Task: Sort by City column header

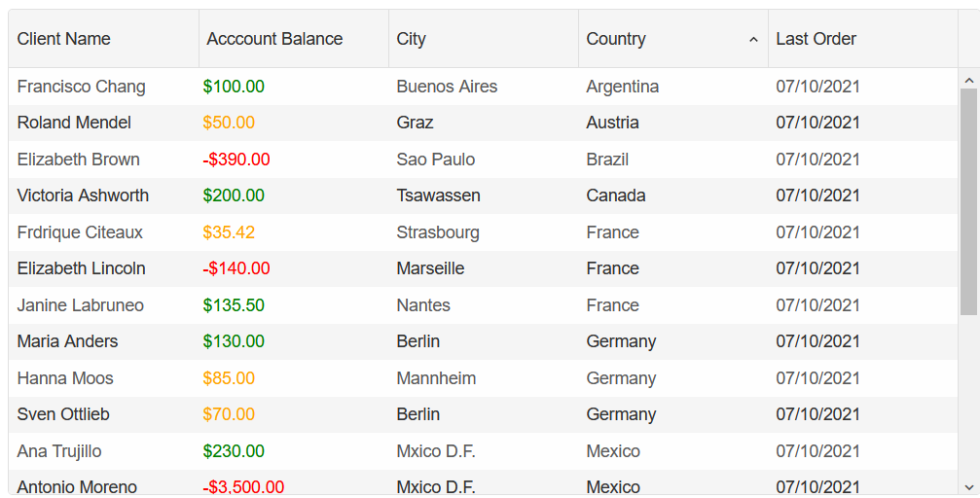Action: 412,39
